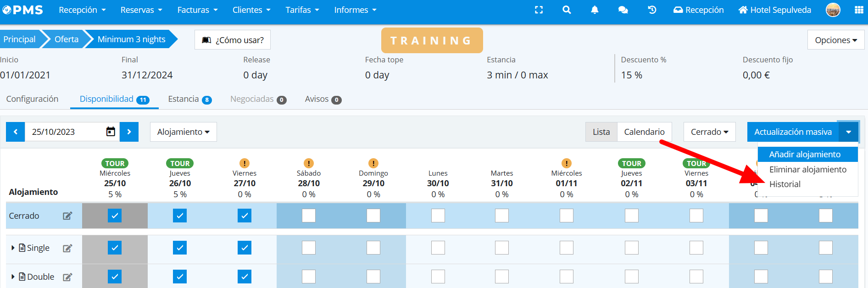Screen dimensions: 868x288
Task: Uncheck Cerrado for Miércoles 25/10
Action: (x=115, y=216)
